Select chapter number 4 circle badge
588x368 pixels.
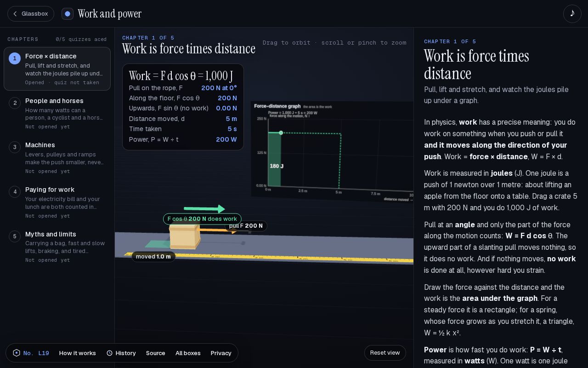coord(15,192)
